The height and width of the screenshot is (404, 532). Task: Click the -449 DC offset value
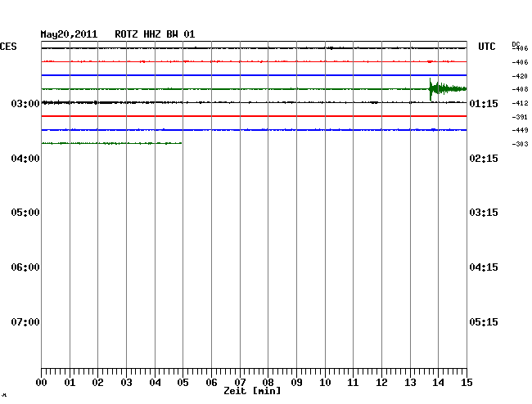click(x=520, y=130)
